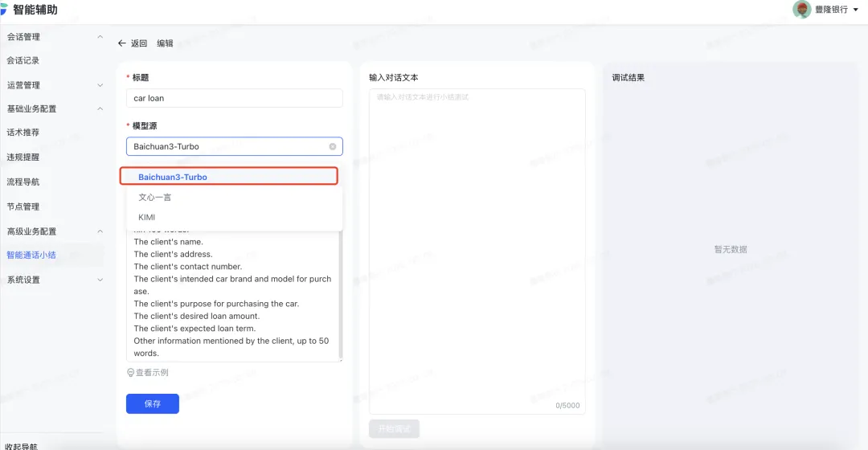Click the lightbulb icon beside 查看示例

click(x=131, y=373)
